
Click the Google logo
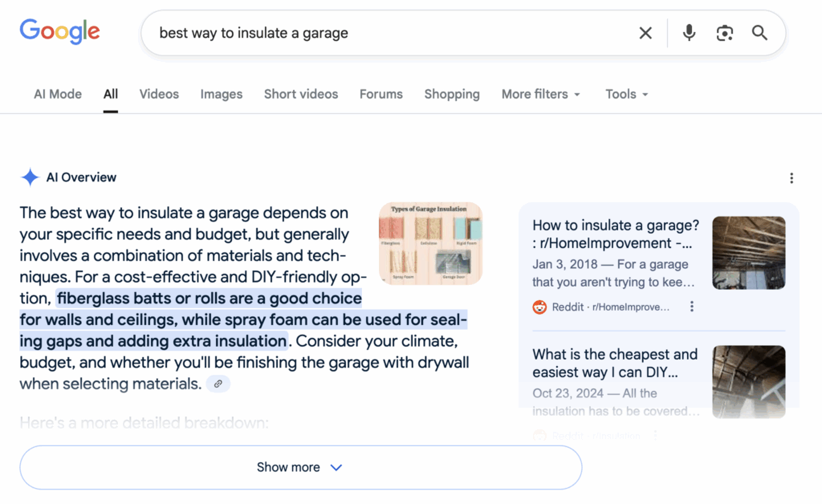click(59, 32)
